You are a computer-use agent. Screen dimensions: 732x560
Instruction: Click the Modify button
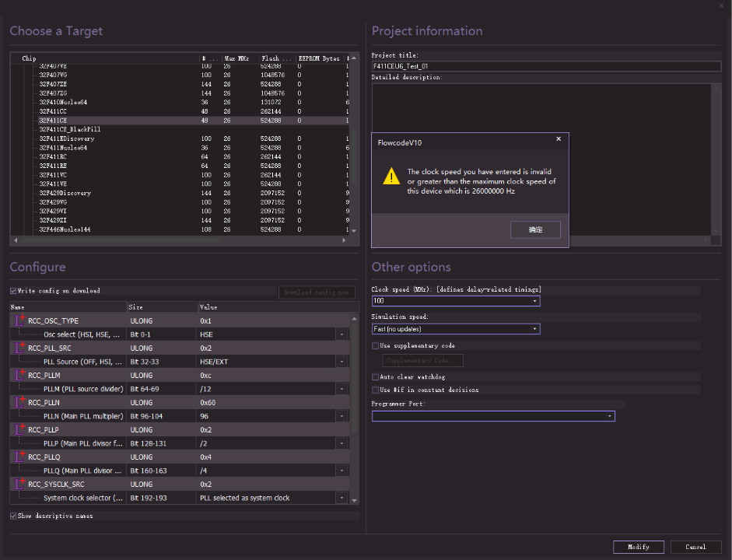click(x=638, y=547)
